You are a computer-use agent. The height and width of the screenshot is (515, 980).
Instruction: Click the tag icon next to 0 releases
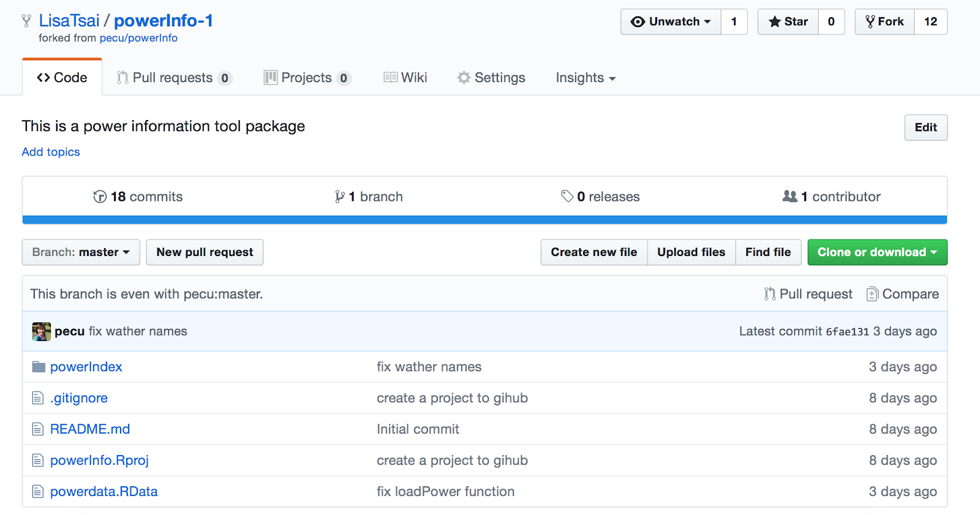pos(567,196)
